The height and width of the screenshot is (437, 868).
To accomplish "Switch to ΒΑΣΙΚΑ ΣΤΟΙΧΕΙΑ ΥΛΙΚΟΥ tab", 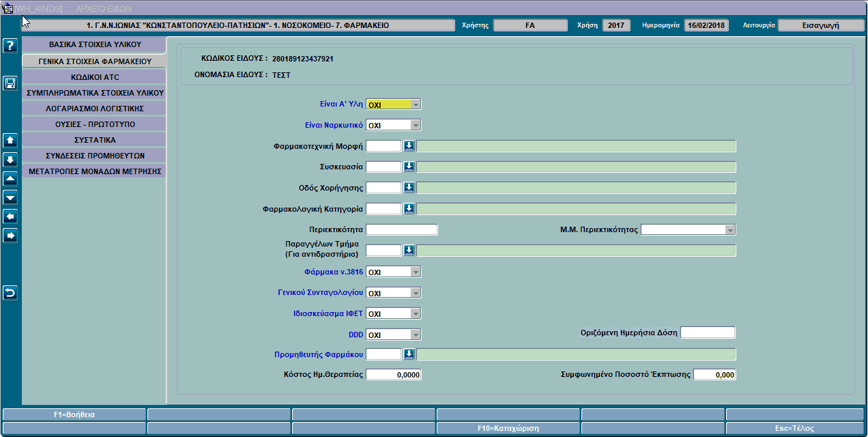I will click(x=94, y=45).
